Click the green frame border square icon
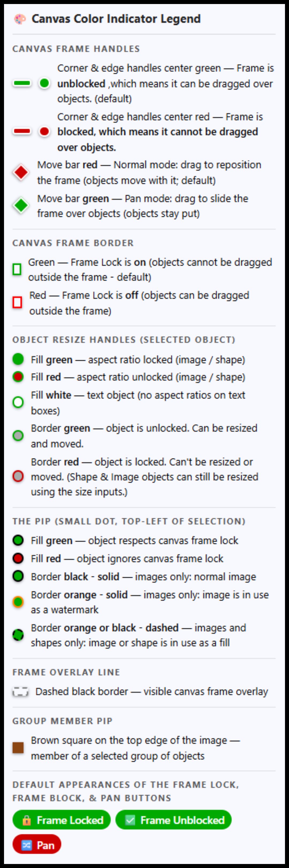Viewport: 289px width, 868px height. pyautogui.click(x=17, y=269)
